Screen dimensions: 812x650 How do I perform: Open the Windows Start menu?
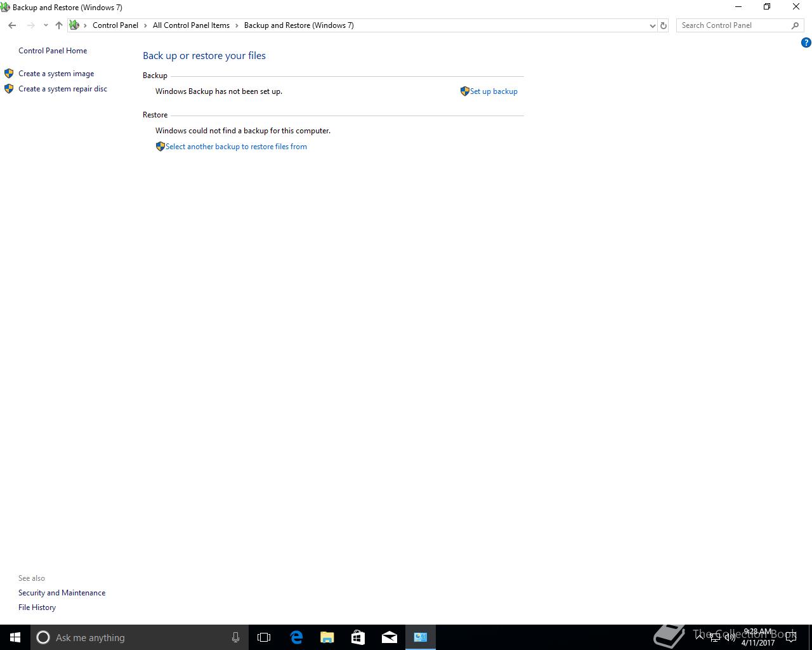pyautogui.click(x=15, y=637)
